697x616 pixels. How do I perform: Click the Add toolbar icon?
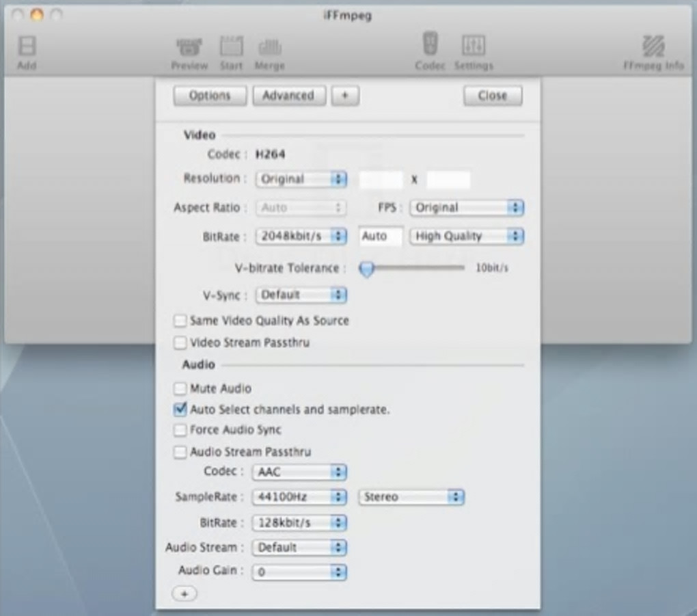click(27, 53)
